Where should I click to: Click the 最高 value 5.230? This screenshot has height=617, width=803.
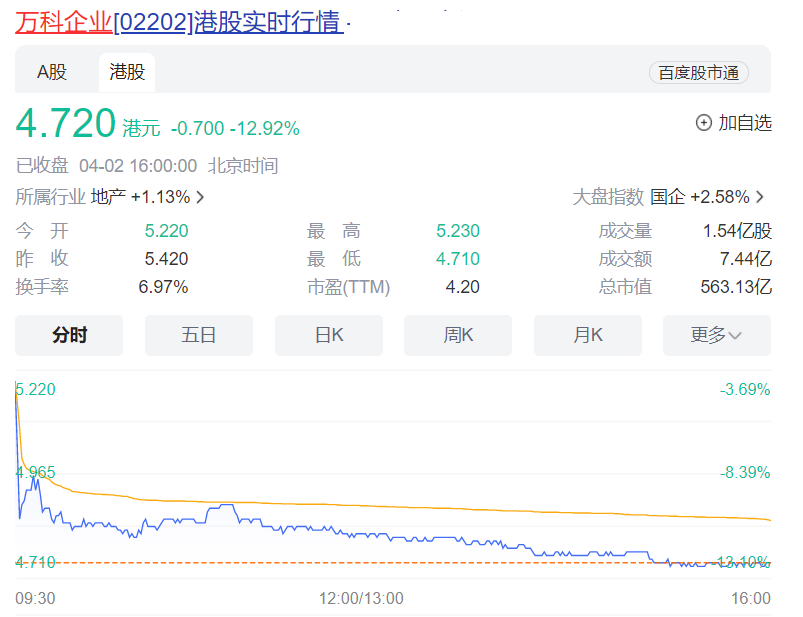click(x=458, y=231)
